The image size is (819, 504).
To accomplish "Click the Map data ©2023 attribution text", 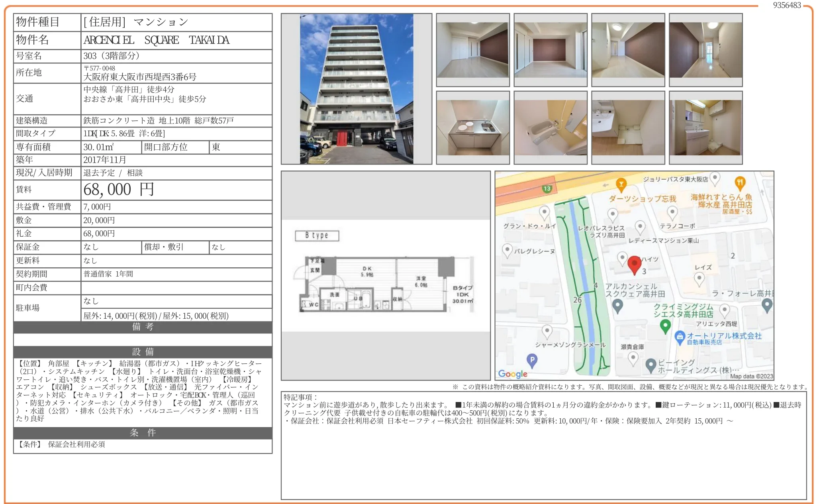I will coord(752,376).
